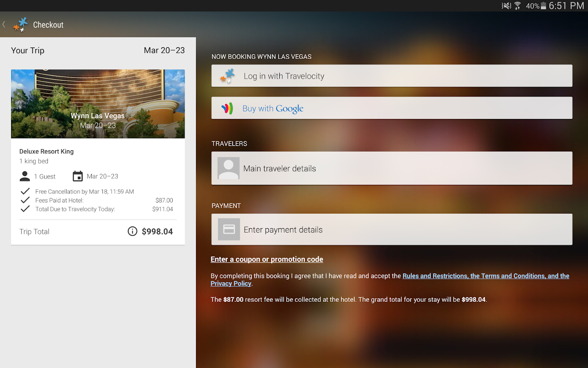Open Enter payment details
The width and height of the screenshot is (588, 368).
[x=392, y=229]
